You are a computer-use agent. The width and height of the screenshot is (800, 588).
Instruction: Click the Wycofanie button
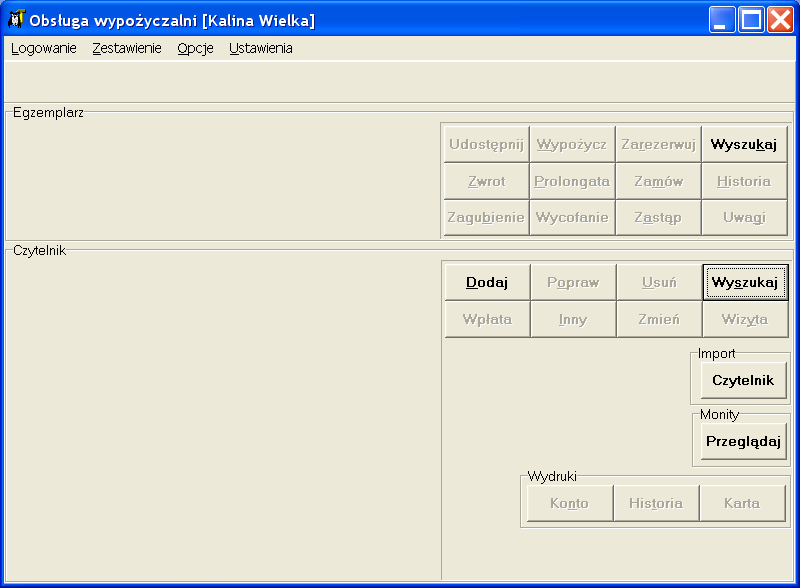[x=572, y=217]
